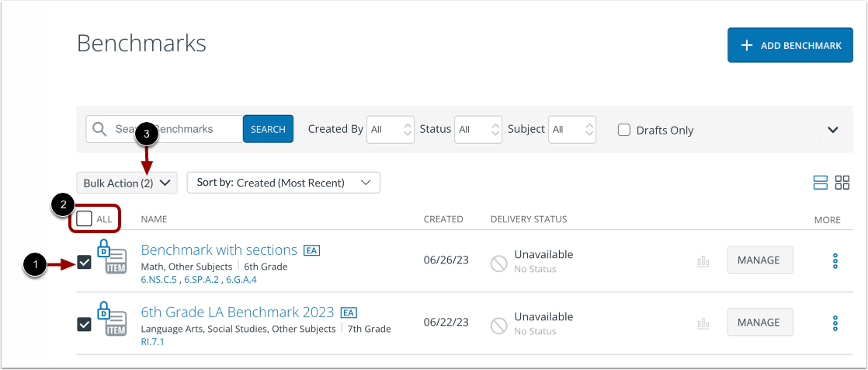Open the Benchmark with sections link
Viewport: 868px width, 370px height.
[219, 250]
